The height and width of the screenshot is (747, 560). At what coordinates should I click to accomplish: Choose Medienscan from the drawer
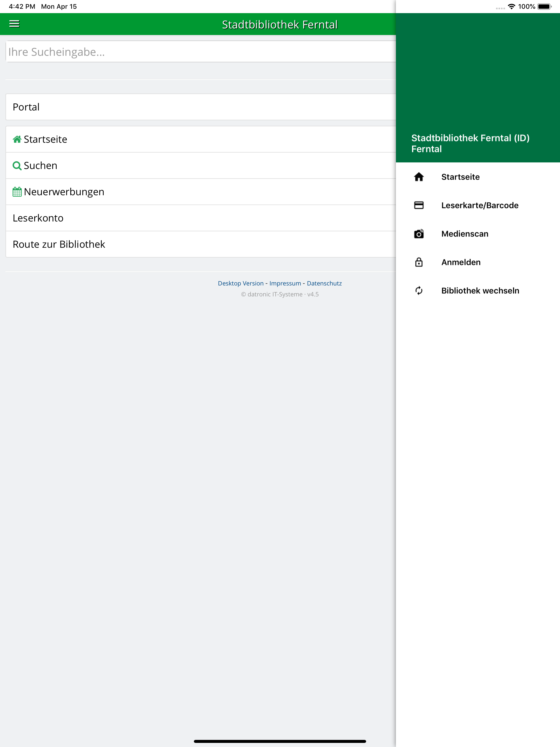(x=464, y=234)
